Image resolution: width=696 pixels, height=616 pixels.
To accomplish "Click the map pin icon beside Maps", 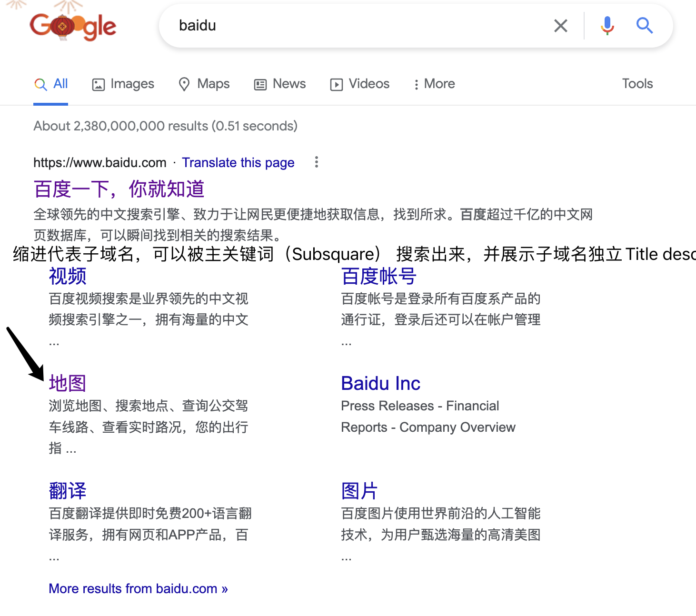I will [x=185, y=84].
